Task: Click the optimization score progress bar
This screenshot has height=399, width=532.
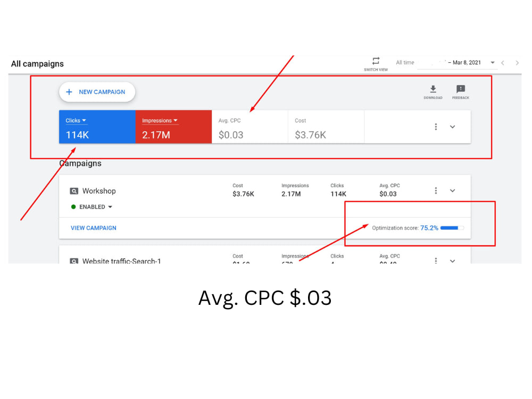Action: (x=452, y=228)
